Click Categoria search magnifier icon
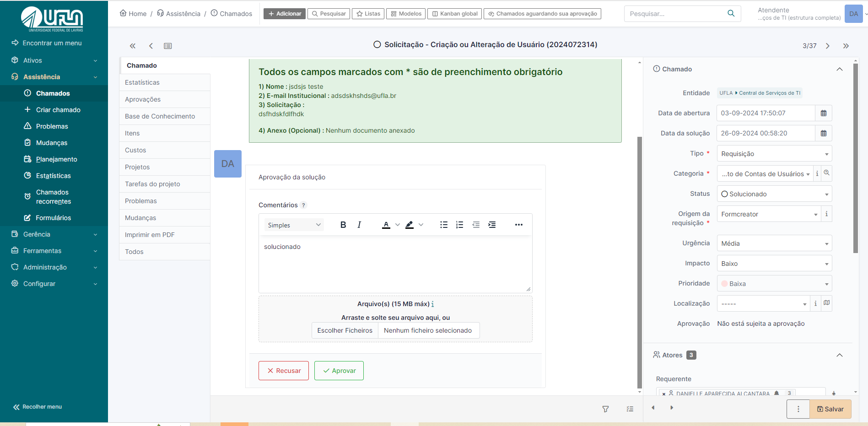Viewport: 868px width, 426px height. point(827,173)
